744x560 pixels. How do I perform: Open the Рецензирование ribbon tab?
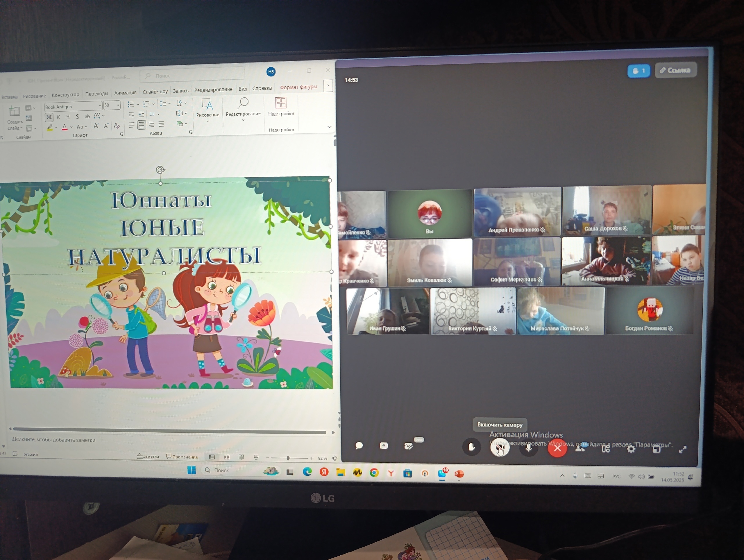pos(213,90)
